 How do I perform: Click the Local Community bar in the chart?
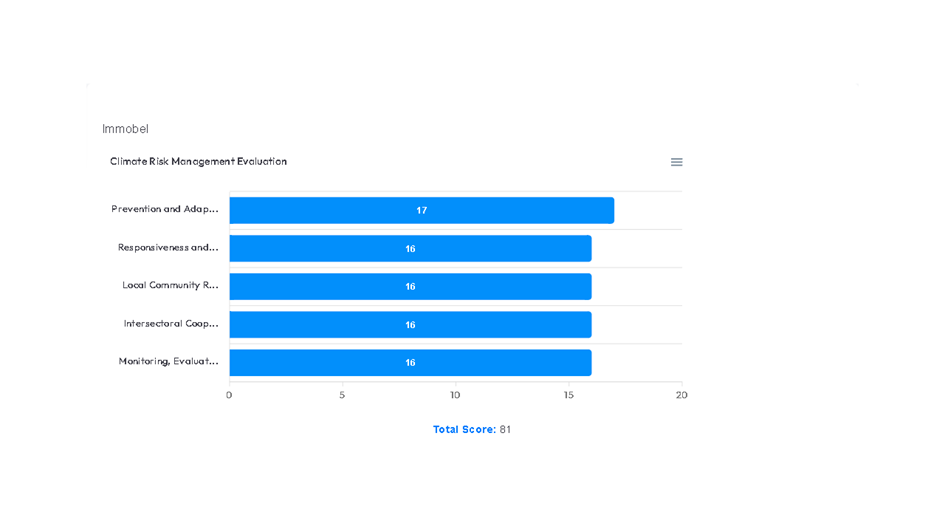tap(410, 287)
